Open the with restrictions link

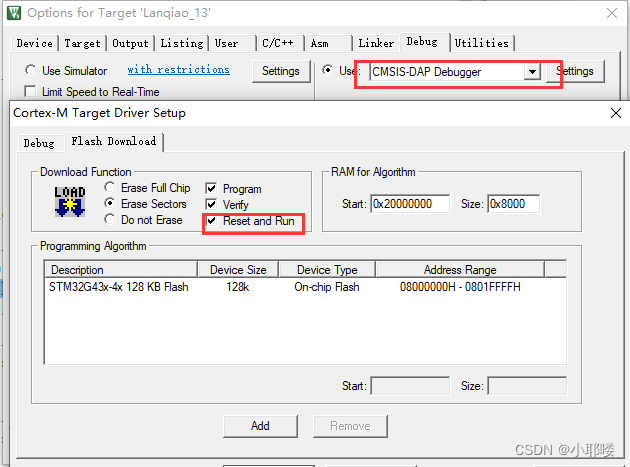coord(178,70)
